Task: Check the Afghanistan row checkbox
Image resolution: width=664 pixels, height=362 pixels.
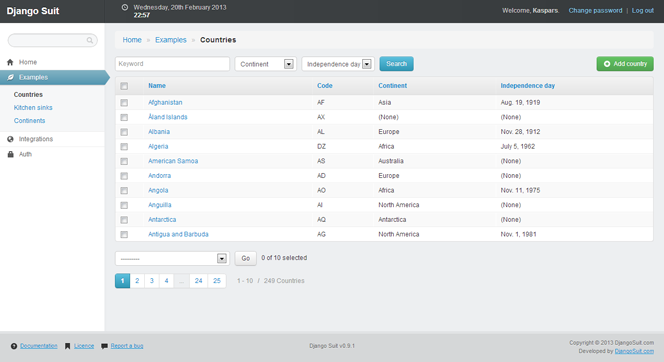Action: pos(124,102)
